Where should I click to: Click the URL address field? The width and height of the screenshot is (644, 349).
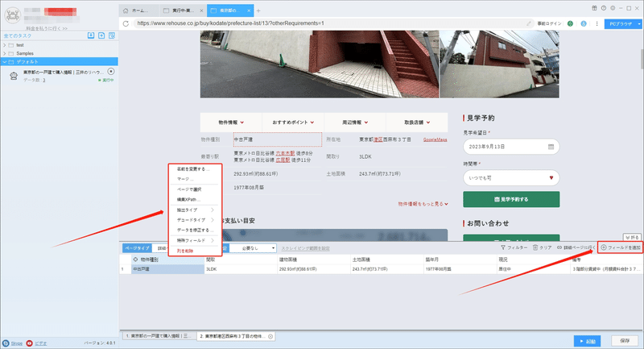(328, 23)
